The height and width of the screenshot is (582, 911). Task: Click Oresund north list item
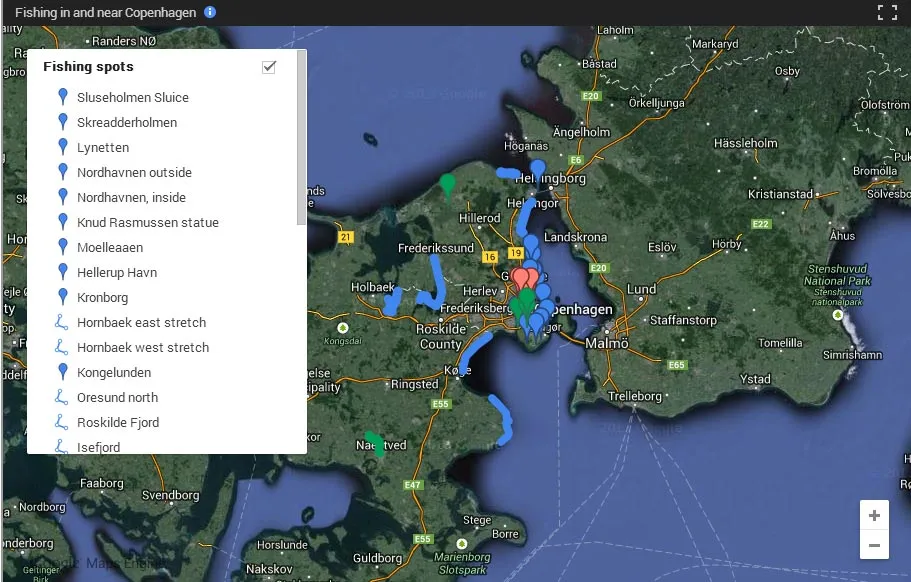click(x=117, y=397)
